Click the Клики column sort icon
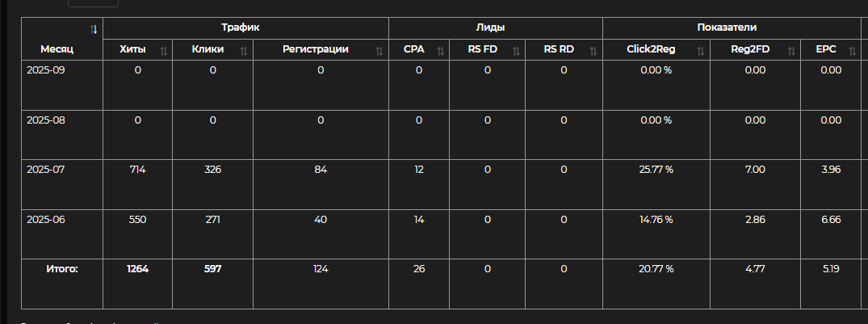 tap(244, 50)
